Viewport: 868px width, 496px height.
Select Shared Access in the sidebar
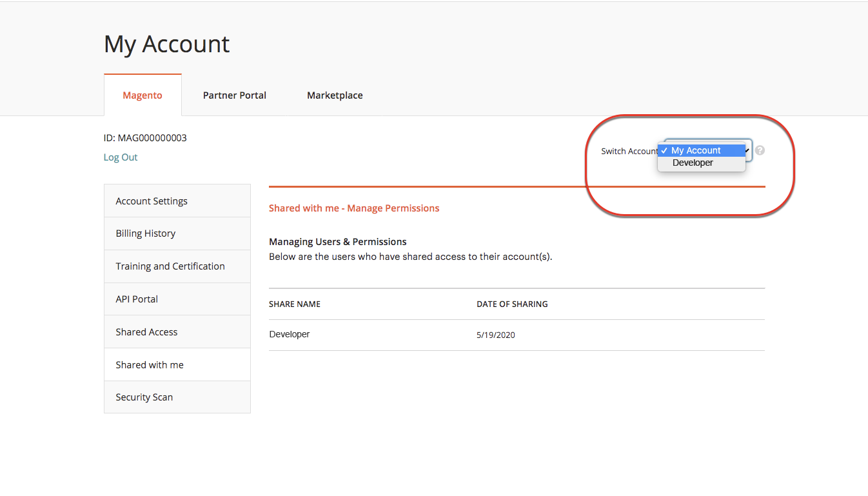coord(177,332)
